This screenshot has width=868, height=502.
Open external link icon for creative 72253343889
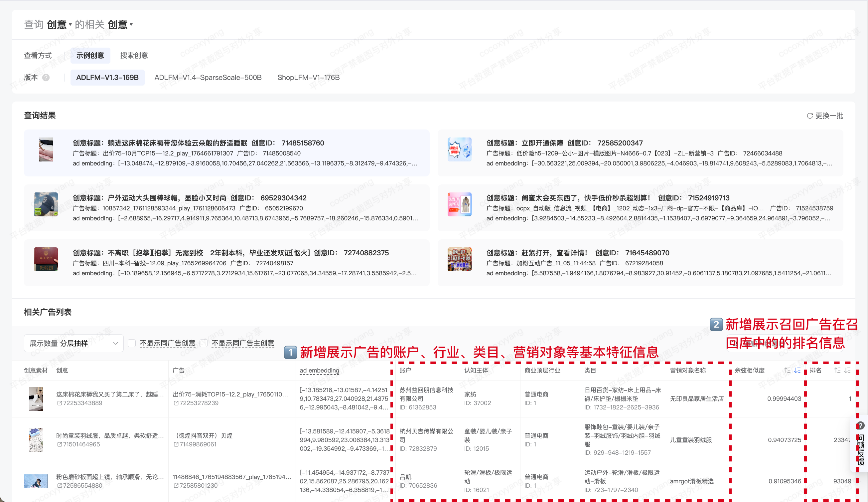click(x=59, y=403)
